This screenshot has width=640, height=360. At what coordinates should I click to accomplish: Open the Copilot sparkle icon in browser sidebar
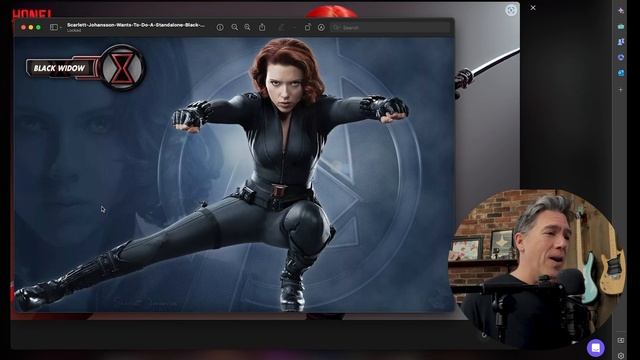(621, 11)
